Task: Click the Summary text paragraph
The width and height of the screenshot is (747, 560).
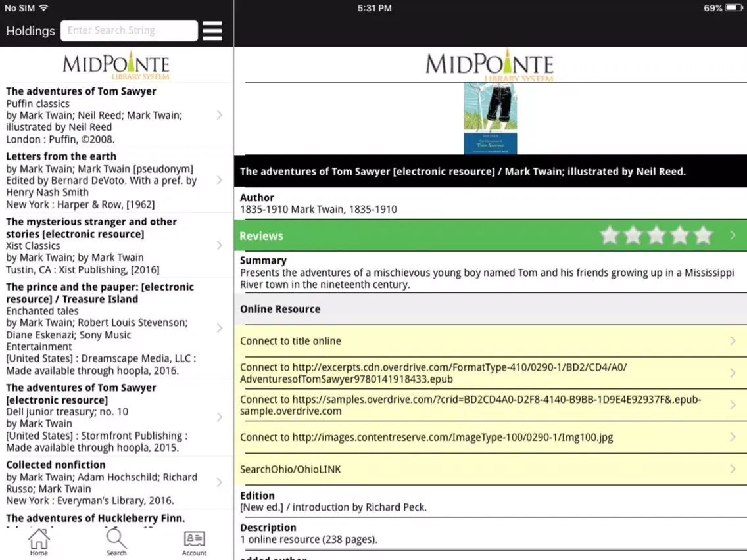Action: coord(487,279)
